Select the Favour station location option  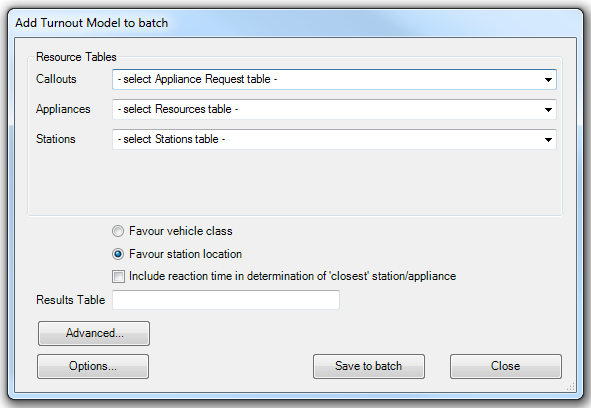pos(118,254)
